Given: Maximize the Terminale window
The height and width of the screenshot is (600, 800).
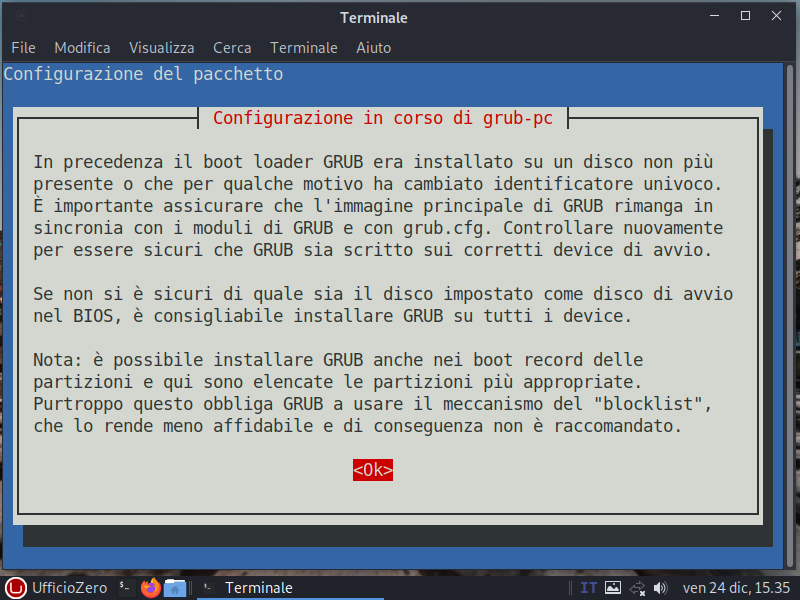Looking at the screenshot, I should click(x=745, y=17).
